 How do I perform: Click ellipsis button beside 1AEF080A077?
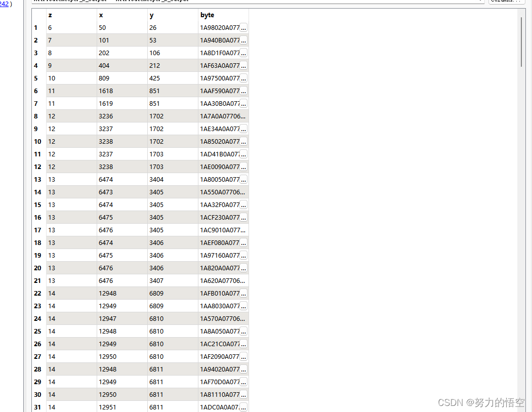click(x=243, y=242)
